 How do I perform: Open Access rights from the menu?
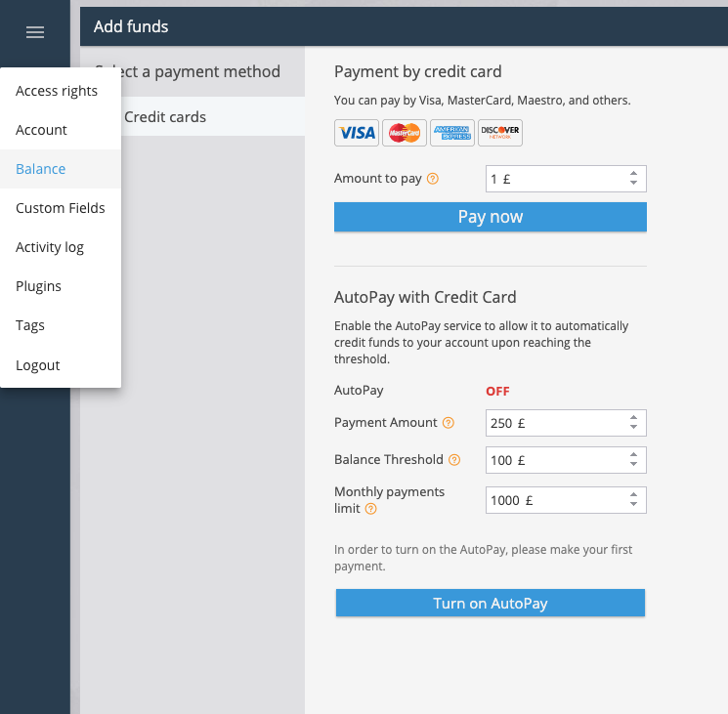[x=57, y=91]
